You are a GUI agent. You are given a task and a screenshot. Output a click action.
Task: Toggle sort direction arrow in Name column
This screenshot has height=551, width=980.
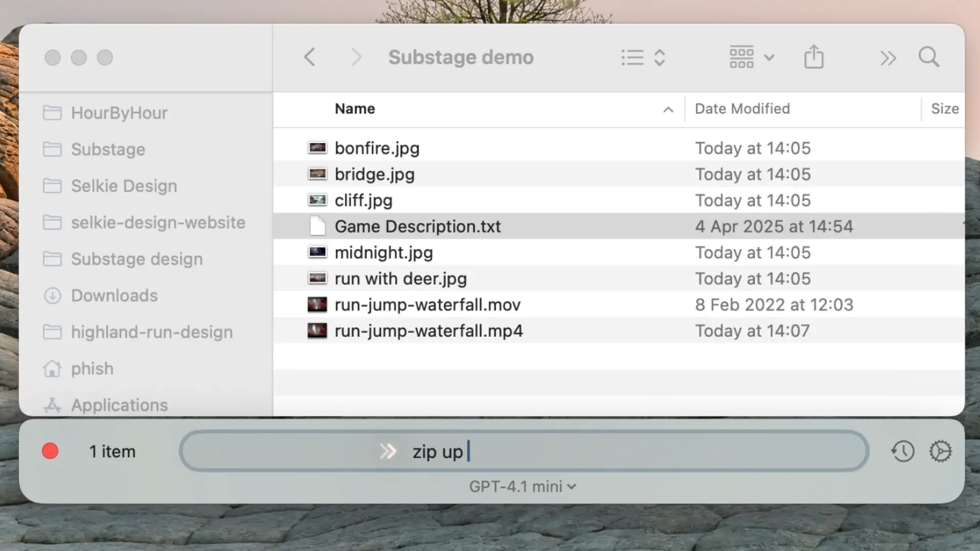[x=668, y=110]
